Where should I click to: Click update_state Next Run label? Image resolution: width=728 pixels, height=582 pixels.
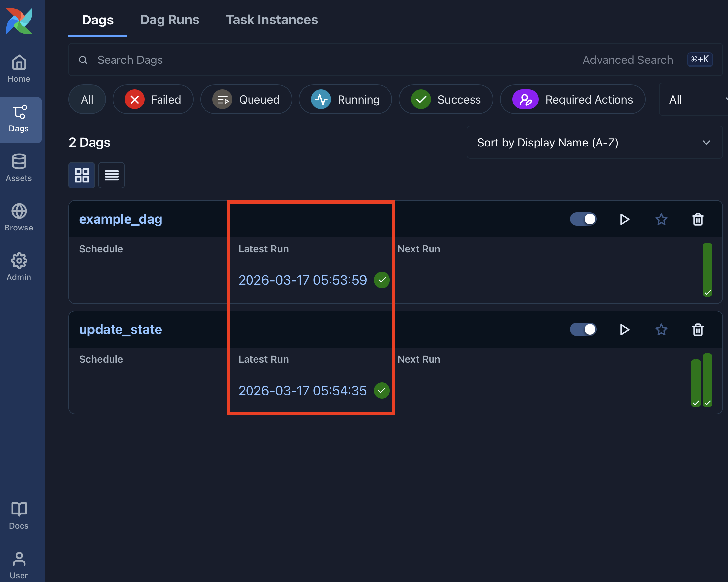point(419,359)
